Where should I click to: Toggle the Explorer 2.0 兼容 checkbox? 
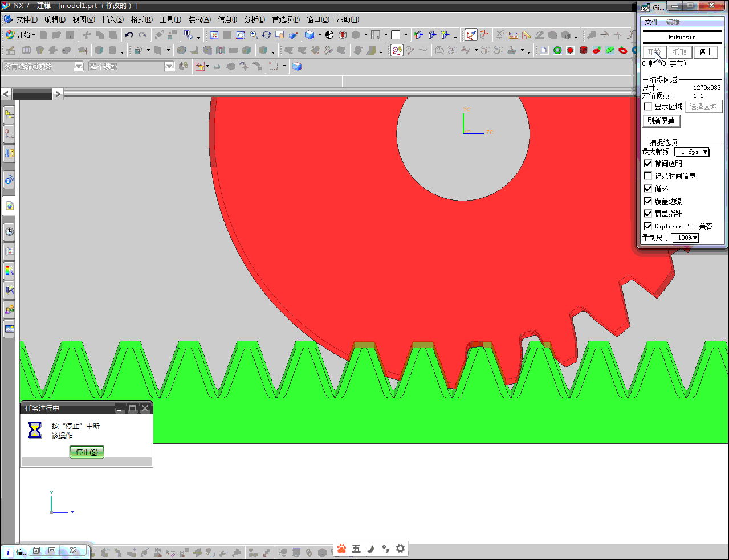tap(647, 226)
